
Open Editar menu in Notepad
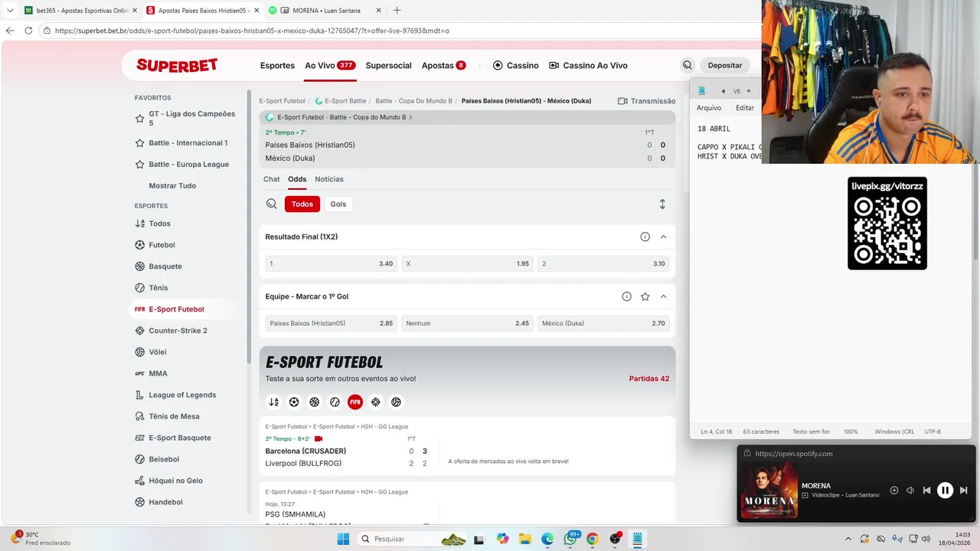745,108
